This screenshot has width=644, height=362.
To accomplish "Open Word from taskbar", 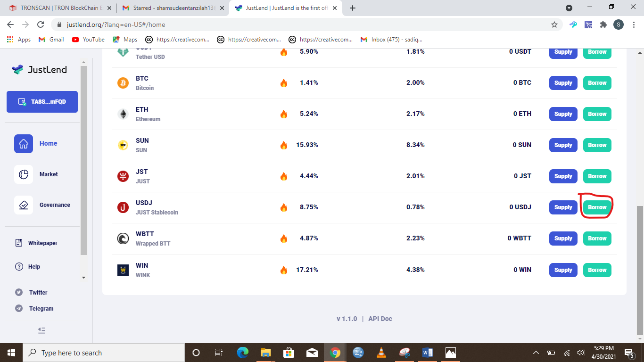I will point(428,353).
